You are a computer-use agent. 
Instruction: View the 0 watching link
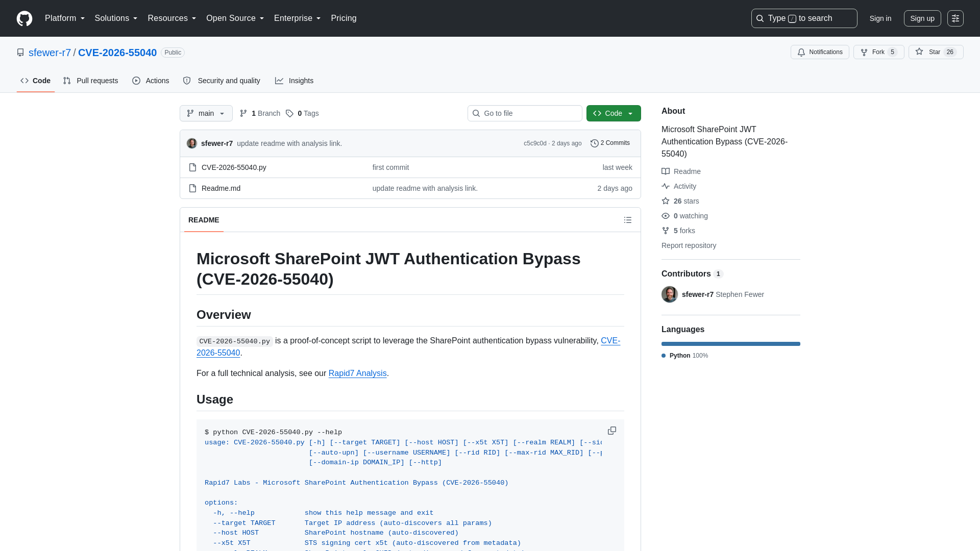(x=684, y=216)
